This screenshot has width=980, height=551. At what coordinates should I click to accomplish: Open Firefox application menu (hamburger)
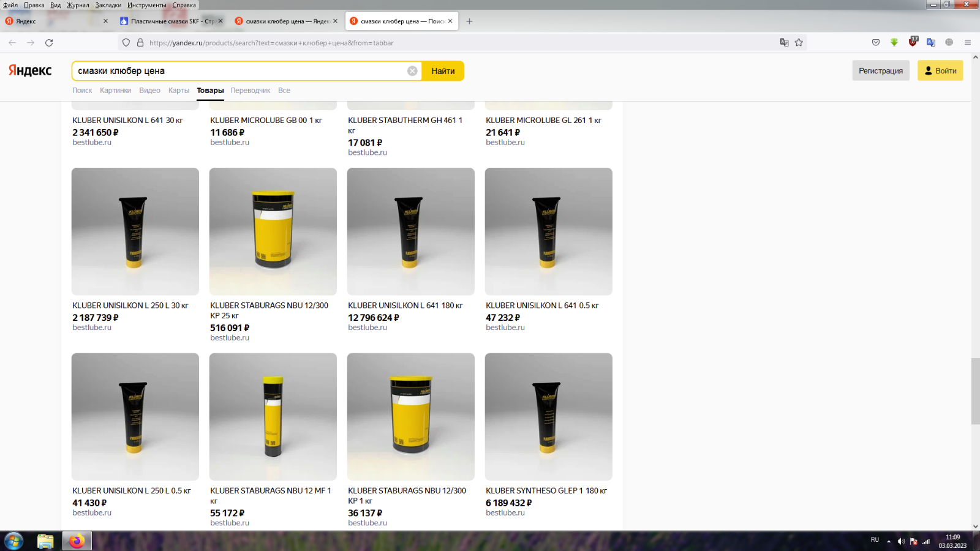(x=968, y=43)
